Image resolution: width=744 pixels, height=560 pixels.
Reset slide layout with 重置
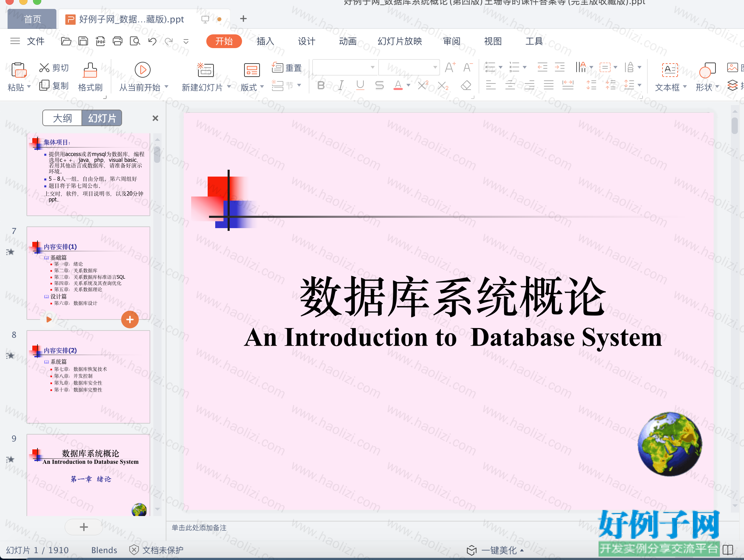(287, 68)
